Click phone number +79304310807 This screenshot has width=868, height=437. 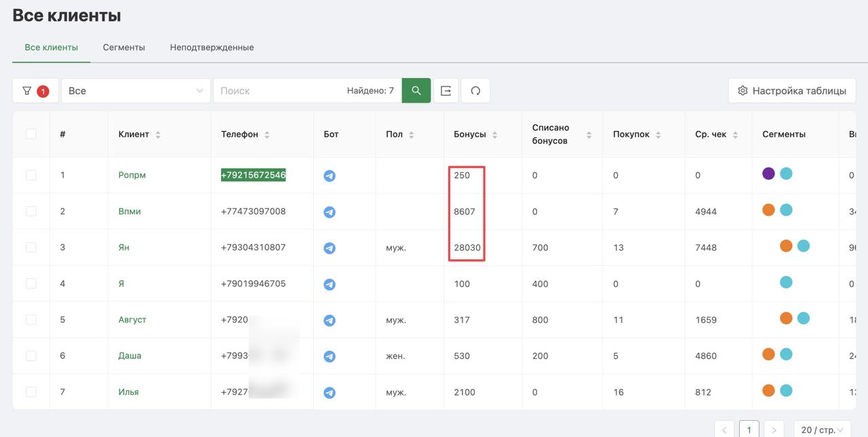pos(254,247)
